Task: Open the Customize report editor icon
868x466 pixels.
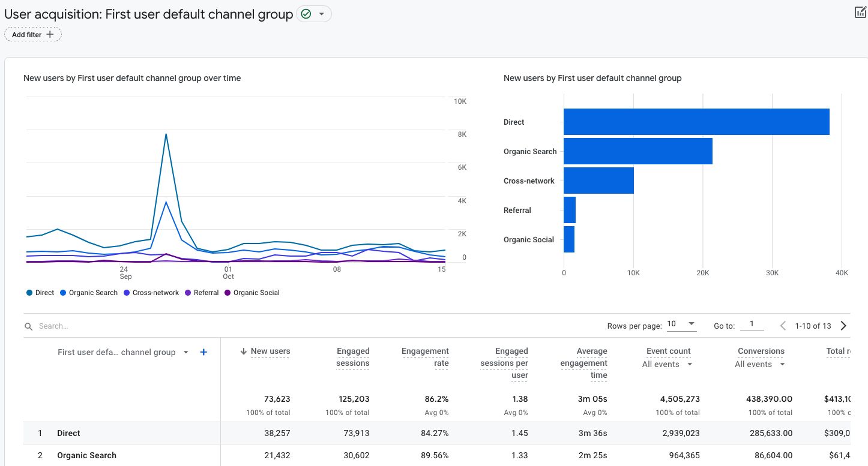Action: point(860,12)
